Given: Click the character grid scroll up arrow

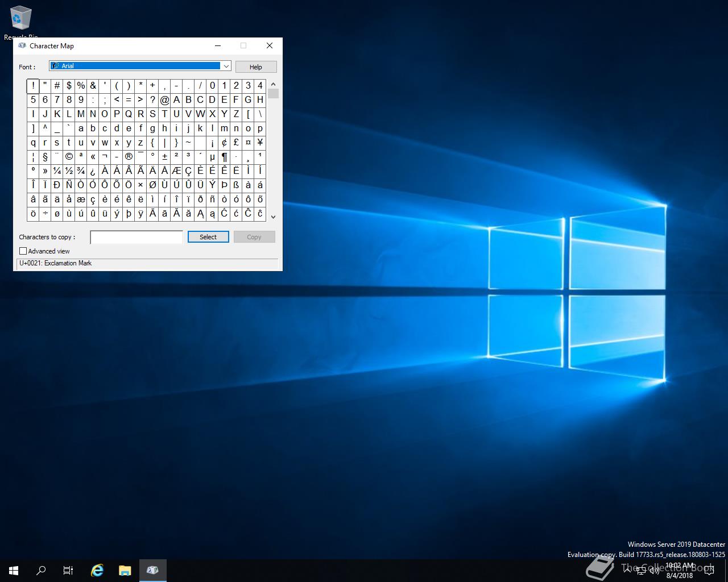Looking at the screenshot, I should 273,84.
